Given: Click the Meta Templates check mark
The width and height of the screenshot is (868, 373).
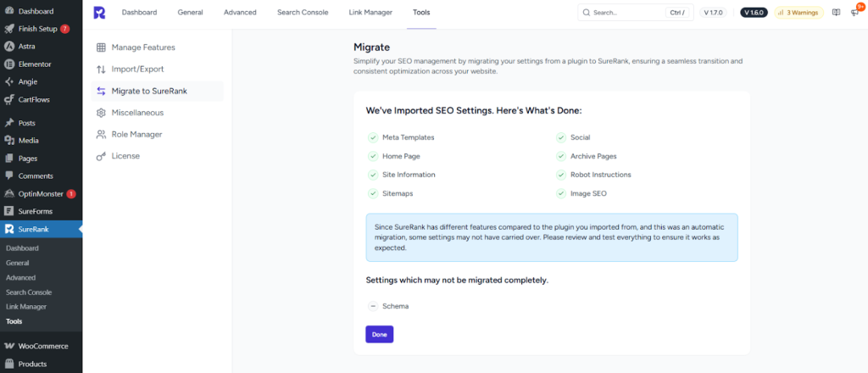Looking at the screenshot, I should coord(372,137).
